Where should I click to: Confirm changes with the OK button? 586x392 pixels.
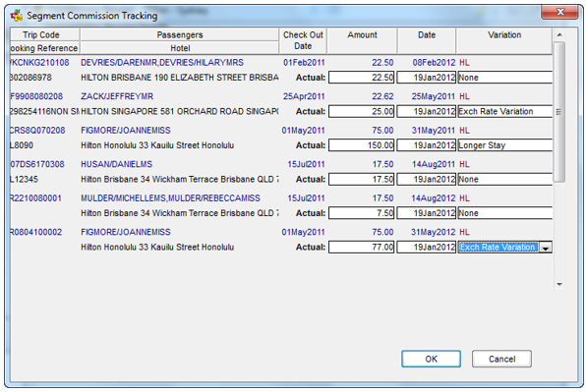(431, 359)
